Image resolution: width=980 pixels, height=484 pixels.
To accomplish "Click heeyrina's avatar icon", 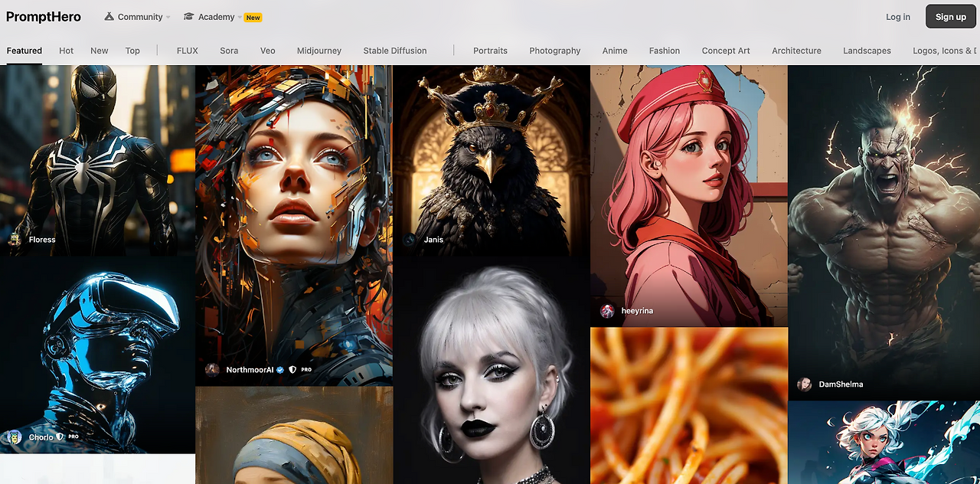I will point(607,311).
